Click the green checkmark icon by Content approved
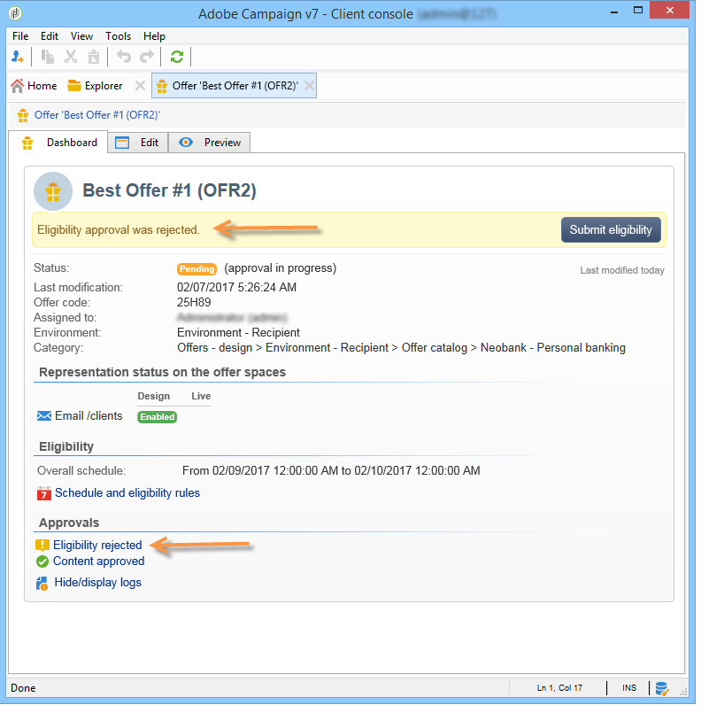The height and width of the screenshot is (728, 724). 42,561
